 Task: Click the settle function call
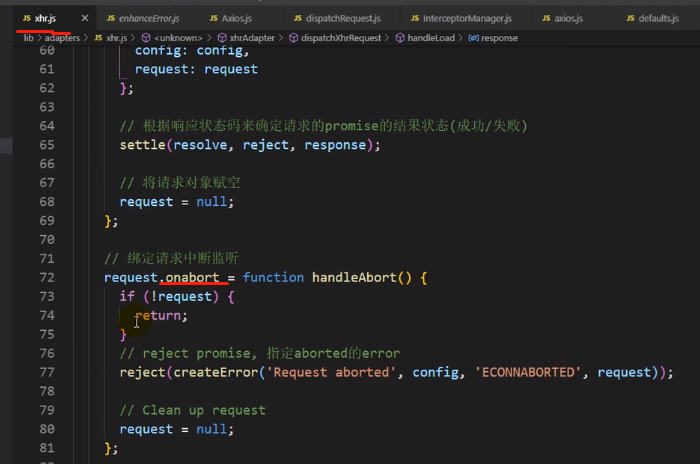[142, 145]
